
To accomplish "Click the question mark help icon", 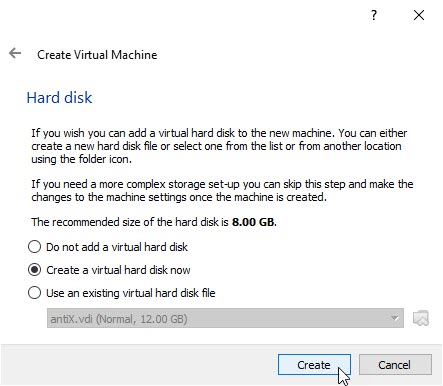I will point(374,15).
